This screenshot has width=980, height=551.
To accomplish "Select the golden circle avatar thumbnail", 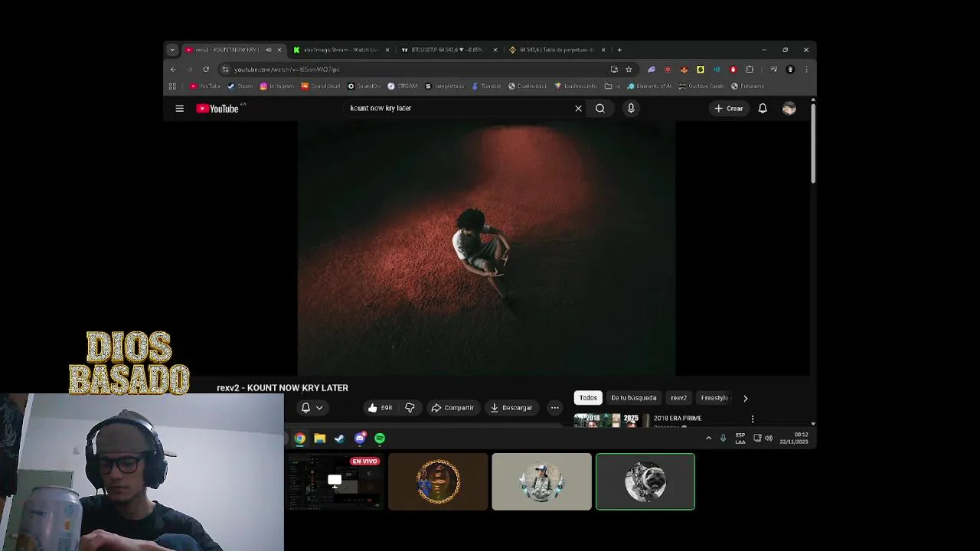I will [438, 481].
